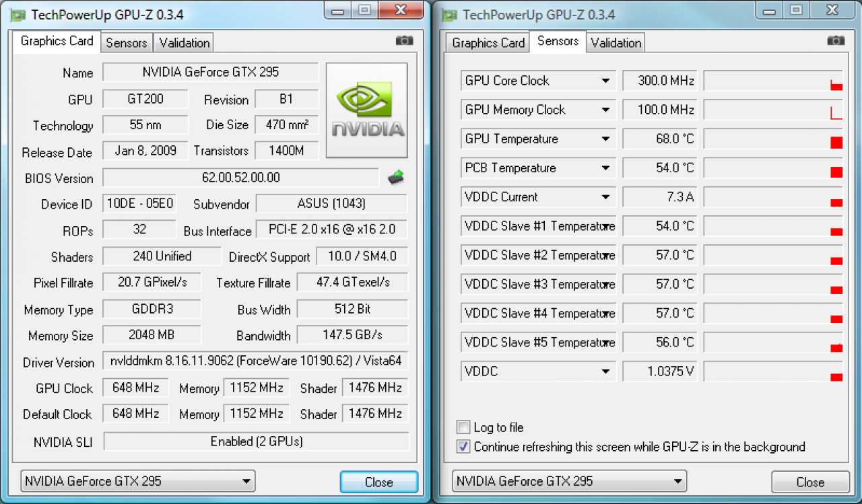This screenshot has height=504, width=862.
Task: Close the right GPU-Z window via title bar X
Action: pyautogui.click(x=832, y=9)
